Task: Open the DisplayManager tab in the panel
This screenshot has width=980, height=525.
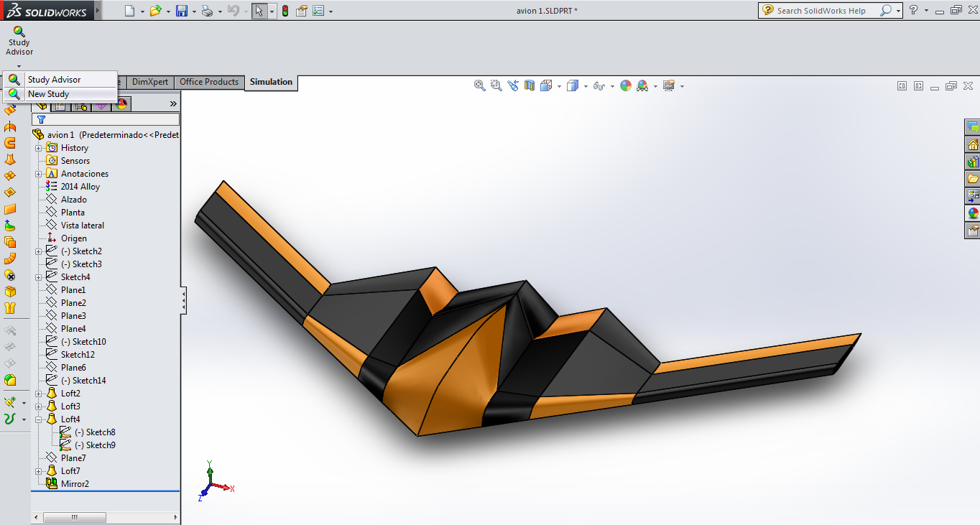Action: coord(121,104)
